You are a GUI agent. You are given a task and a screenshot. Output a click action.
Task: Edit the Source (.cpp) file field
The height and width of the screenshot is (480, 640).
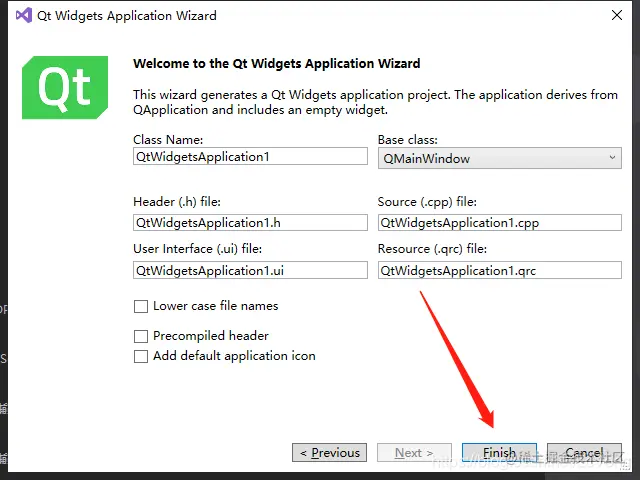point(500,223)
